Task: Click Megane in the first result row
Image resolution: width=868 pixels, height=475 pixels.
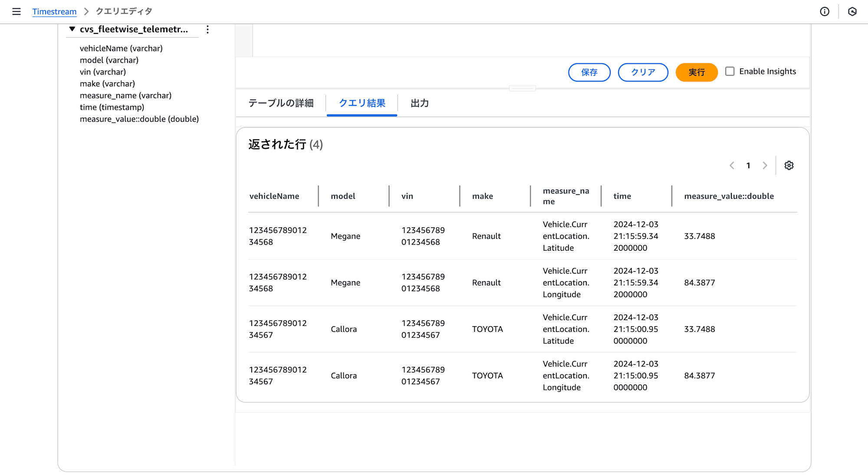Action: [345, 236]
